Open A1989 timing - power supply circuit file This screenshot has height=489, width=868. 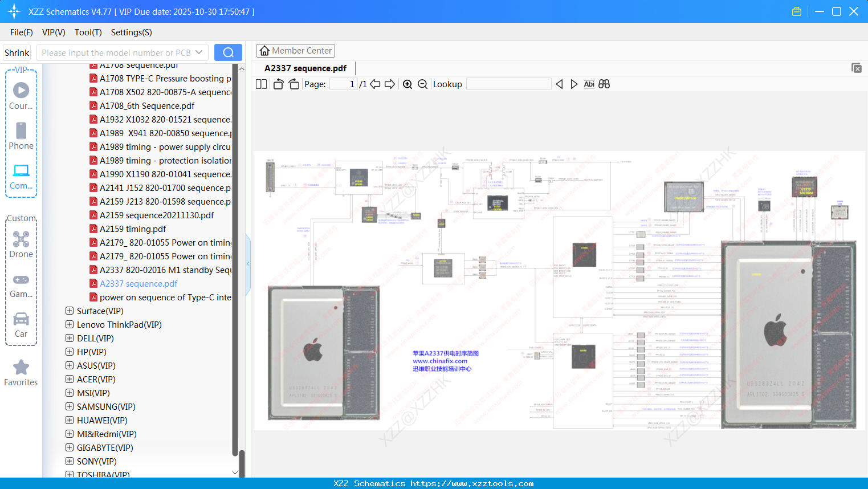[x=165, y=146]
